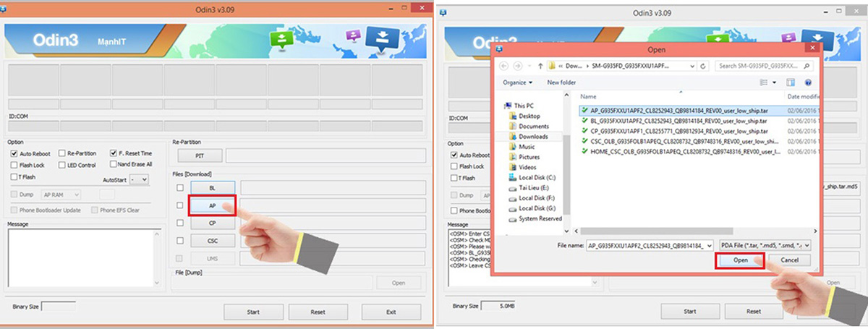Open System Reserved drive in sidebar
The image size is (868, 329).
(535, 218)
